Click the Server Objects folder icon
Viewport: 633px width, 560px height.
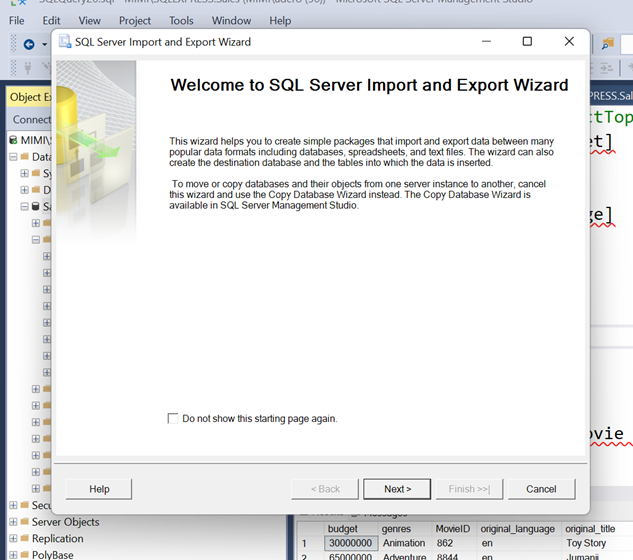tap(25, 522)
